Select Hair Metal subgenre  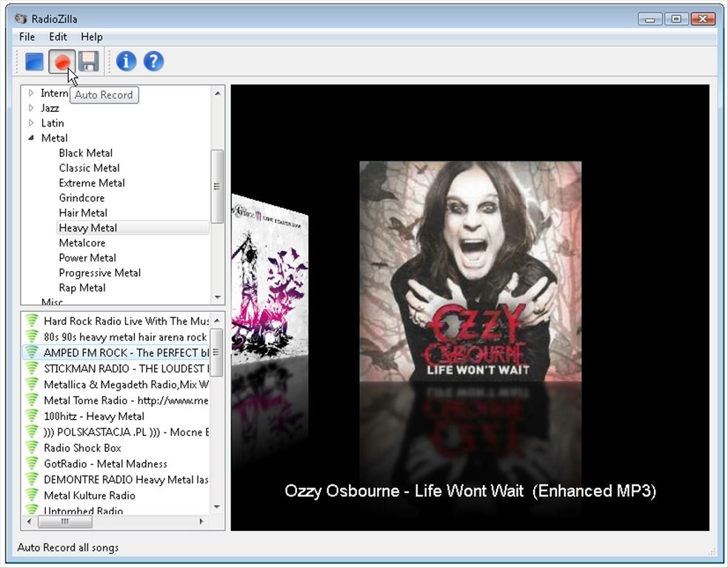point(83,213)
